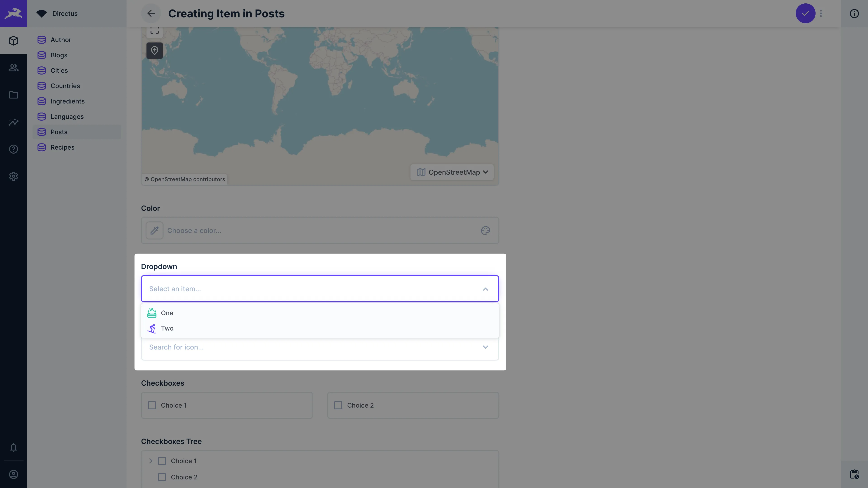Open the color palette picker
The height and width of the screenshot is (488, 868).
485,230
